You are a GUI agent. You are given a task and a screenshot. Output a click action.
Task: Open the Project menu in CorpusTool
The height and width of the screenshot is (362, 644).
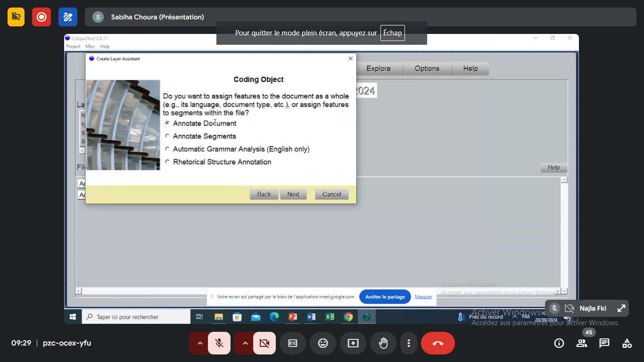pyautogui.click(x=73, y=46)
